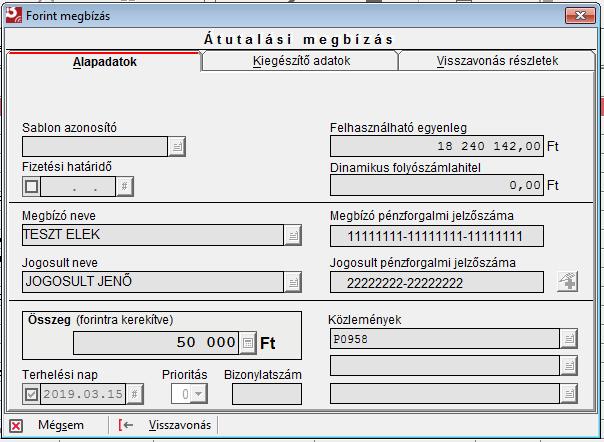This screenshot has height=442, width=604.
Task: Add a new beneficiary account with the plus icon
Action: [567, 281]
